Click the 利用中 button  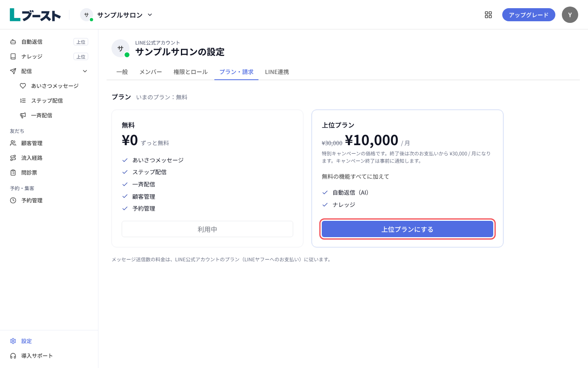[x=207, y=229]
